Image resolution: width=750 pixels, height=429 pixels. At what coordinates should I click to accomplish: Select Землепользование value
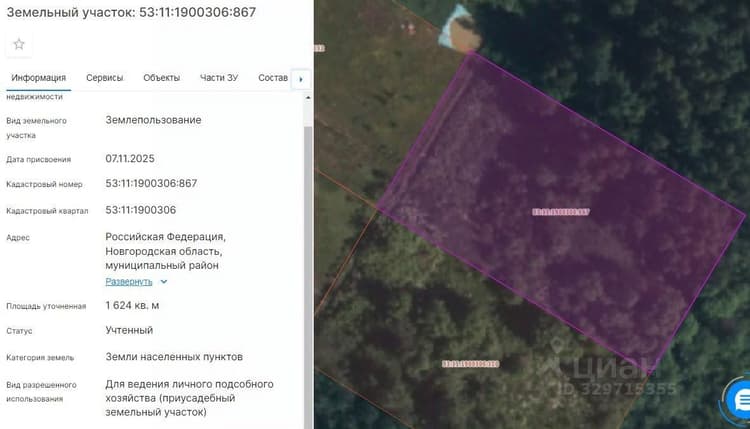(154, 120)
